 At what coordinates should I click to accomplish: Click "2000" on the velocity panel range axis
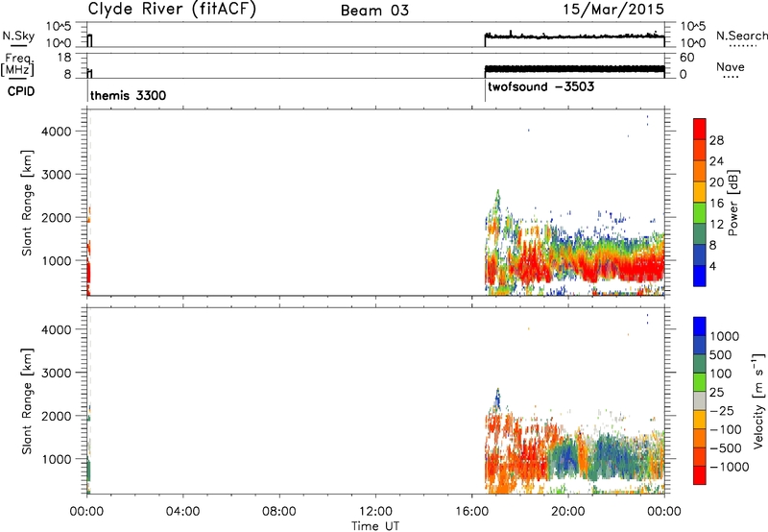coord(57,416)
